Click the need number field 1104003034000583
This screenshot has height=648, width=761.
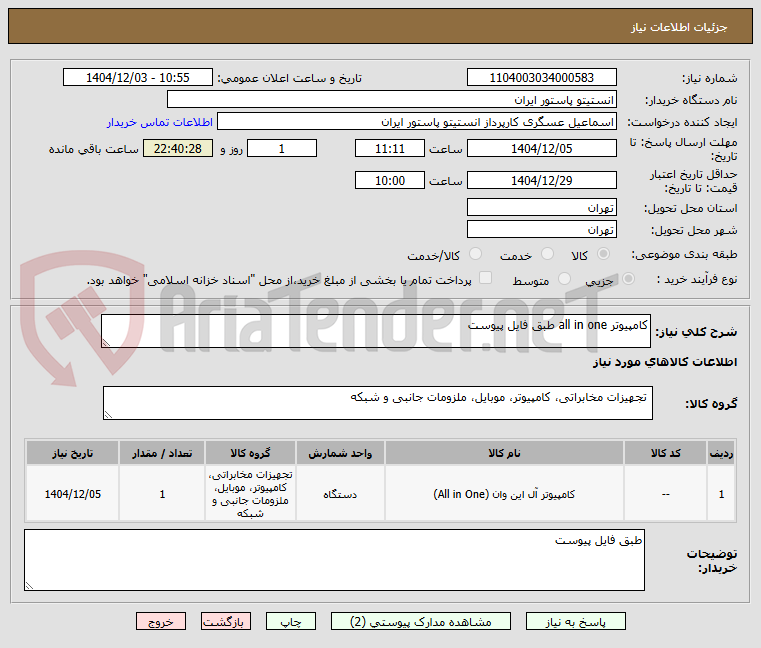tap(542, 78)
